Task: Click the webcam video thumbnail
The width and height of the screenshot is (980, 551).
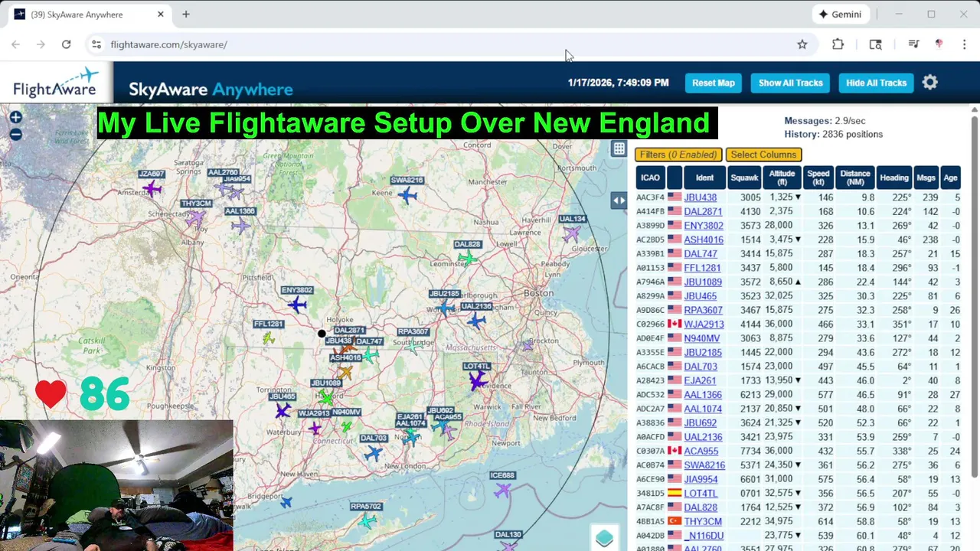Action: pos(116,485)
